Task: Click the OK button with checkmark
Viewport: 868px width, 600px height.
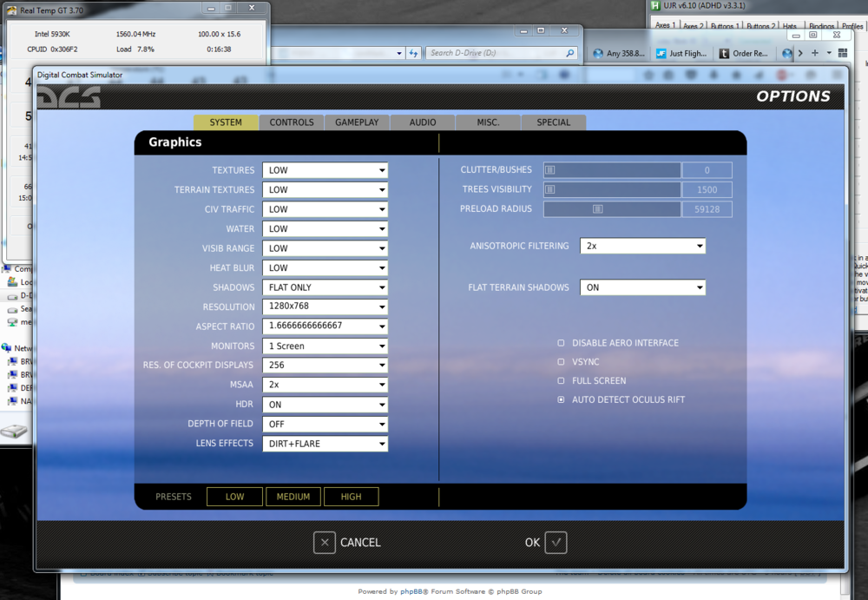Action: click(x=545, y=543)
